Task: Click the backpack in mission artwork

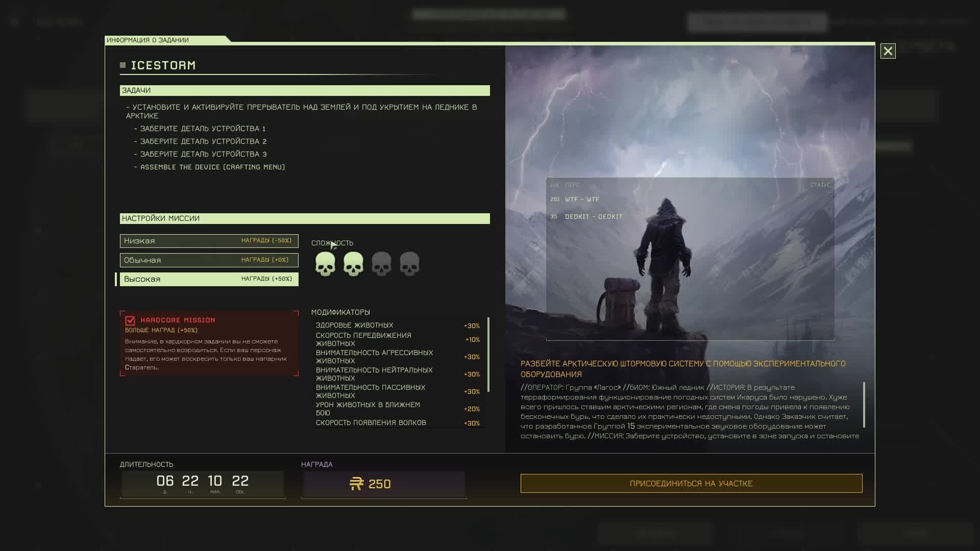Action: click(x=621, y=301)
